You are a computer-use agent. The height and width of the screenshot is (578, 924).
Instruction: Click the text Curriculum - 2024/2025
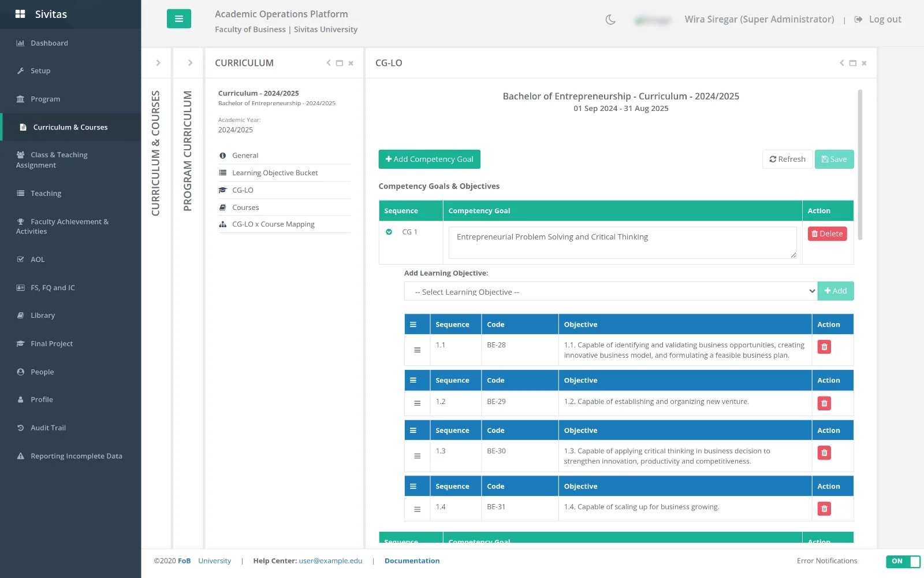pos(258,93)
